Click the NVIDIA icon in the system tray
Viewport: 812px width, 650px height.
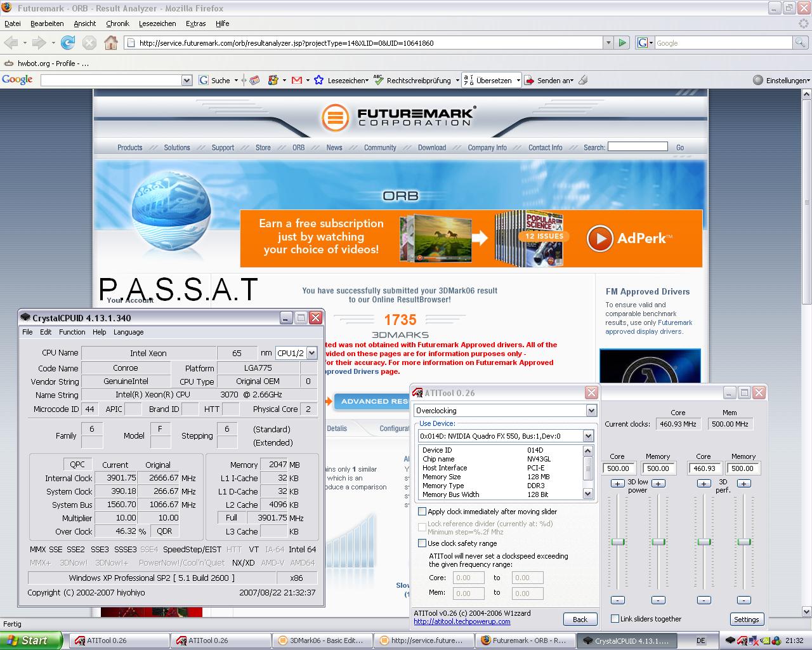pyautogui.click(x=766, y=640)
